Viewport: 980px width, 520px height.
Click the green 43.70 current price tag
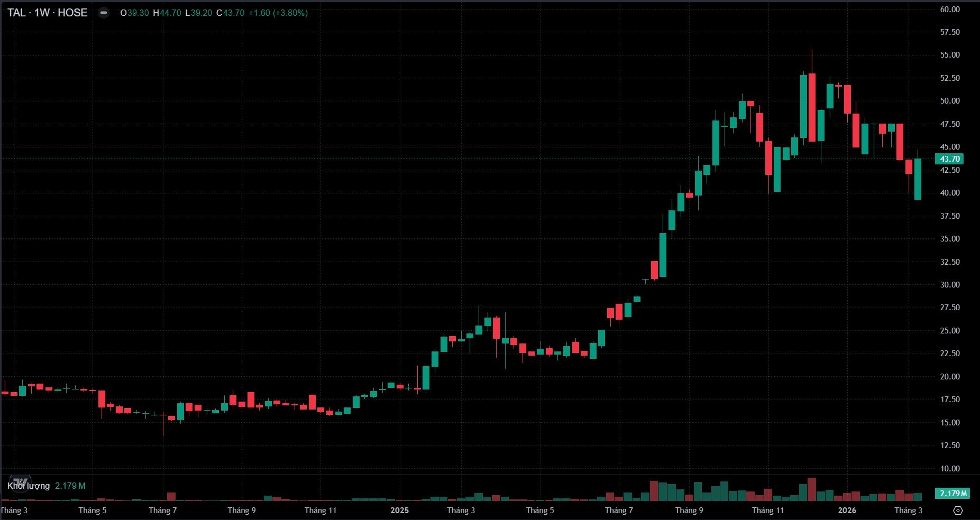(x=949, y=159)
